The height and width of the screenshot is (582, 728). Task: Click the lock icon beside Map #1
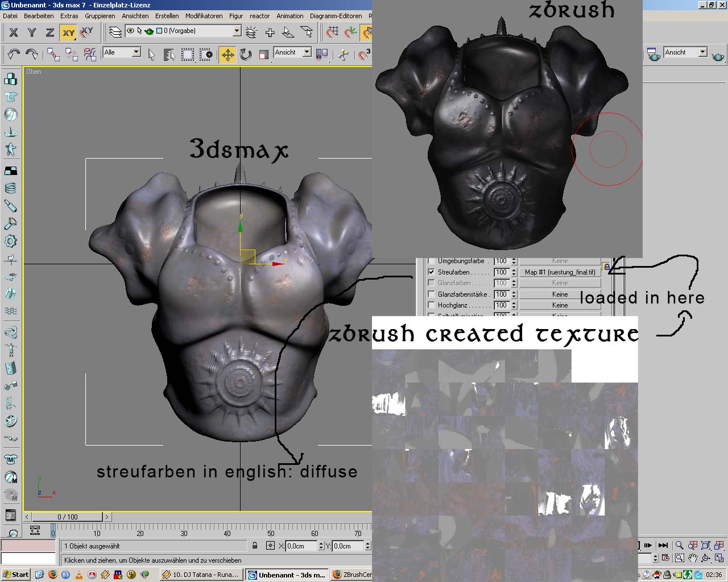point(606,268)
